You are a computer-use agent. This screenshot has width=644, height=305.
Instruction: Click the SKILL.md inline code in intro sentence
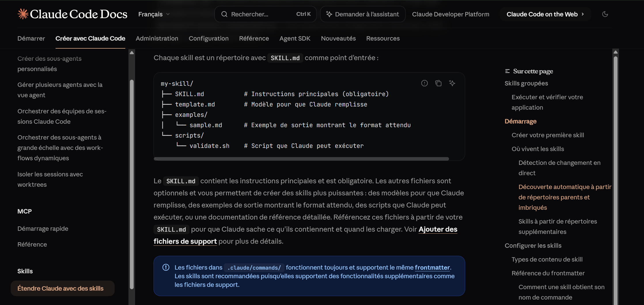pos(285,58)
